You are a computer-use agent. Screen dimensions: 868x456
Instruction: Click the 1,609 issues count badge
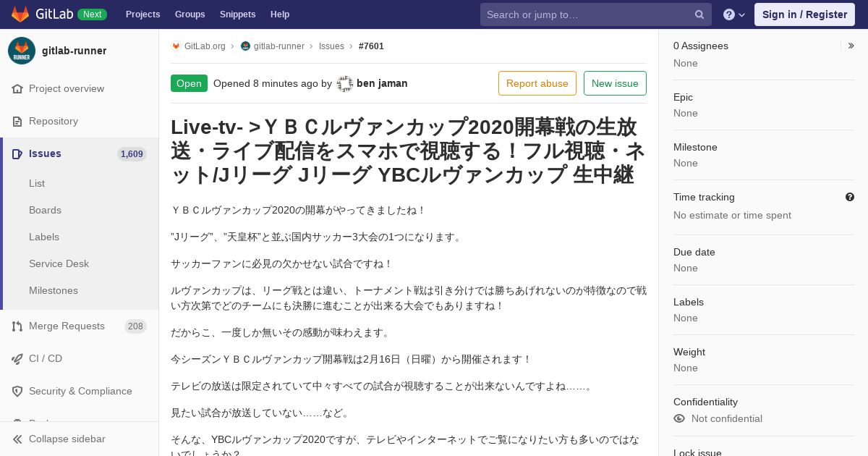pos(132,154)
